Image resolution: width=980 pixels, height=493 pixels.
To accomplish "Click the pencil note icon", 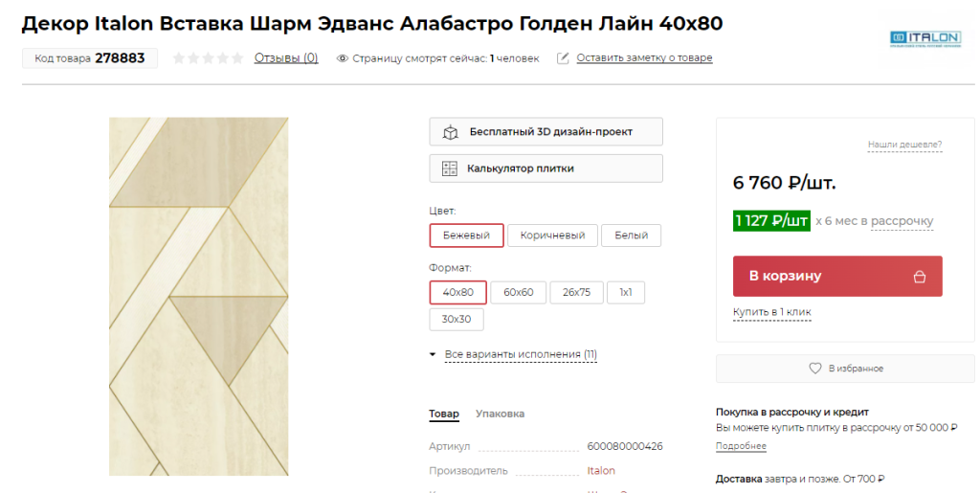I will (x=563, y=58).
